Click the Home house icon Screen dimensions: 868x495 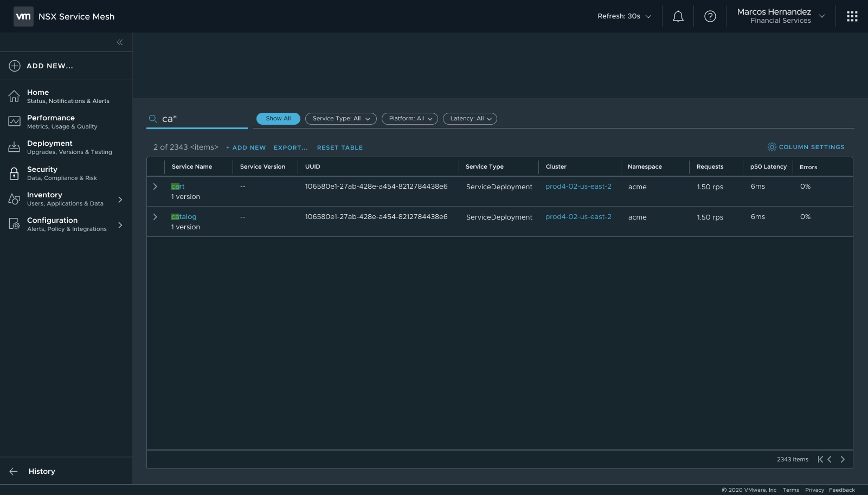click(14, 96)
